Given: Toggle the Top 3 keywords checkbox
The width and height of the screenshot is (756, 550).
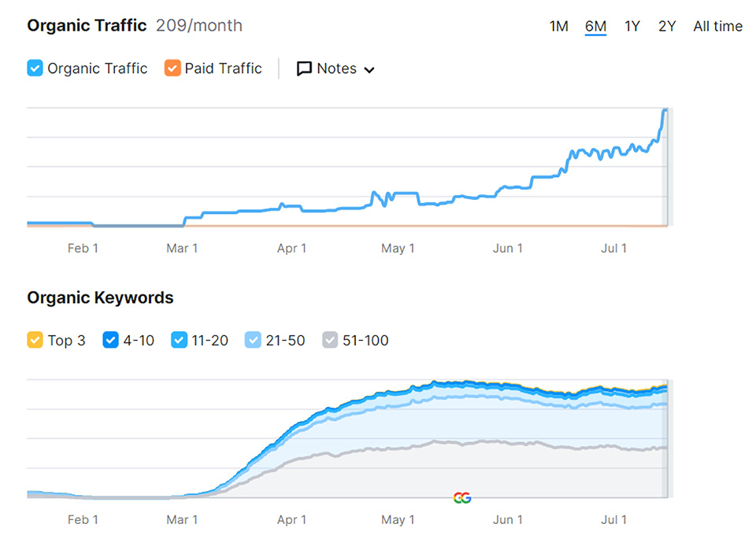Looking at the screenshot, I should [x=35, y=341].
